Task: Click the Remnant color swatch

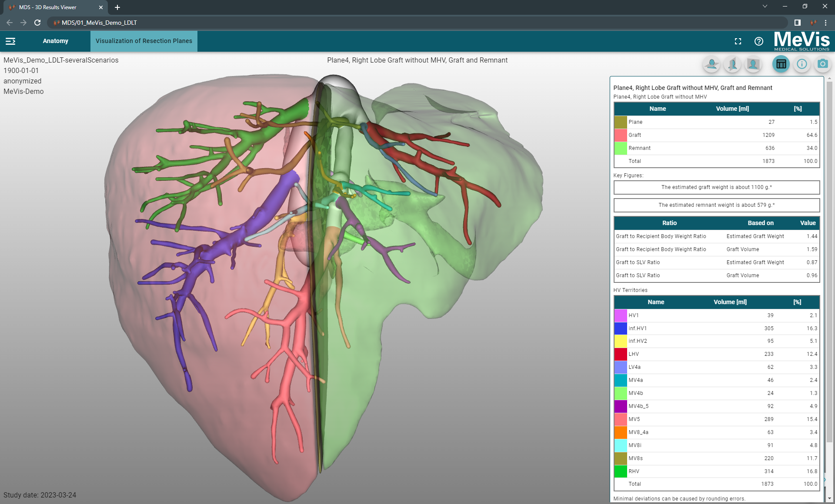Action: click(x=621, y=148)
